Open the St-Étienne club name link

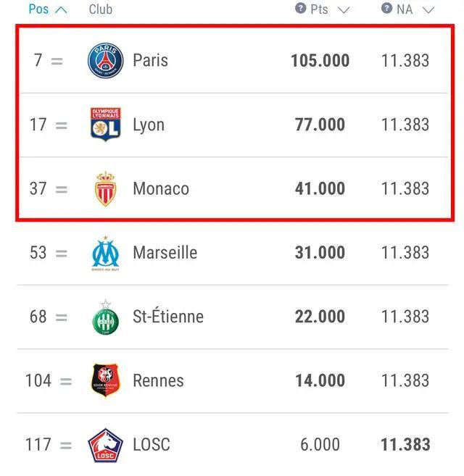pos(168,316)
